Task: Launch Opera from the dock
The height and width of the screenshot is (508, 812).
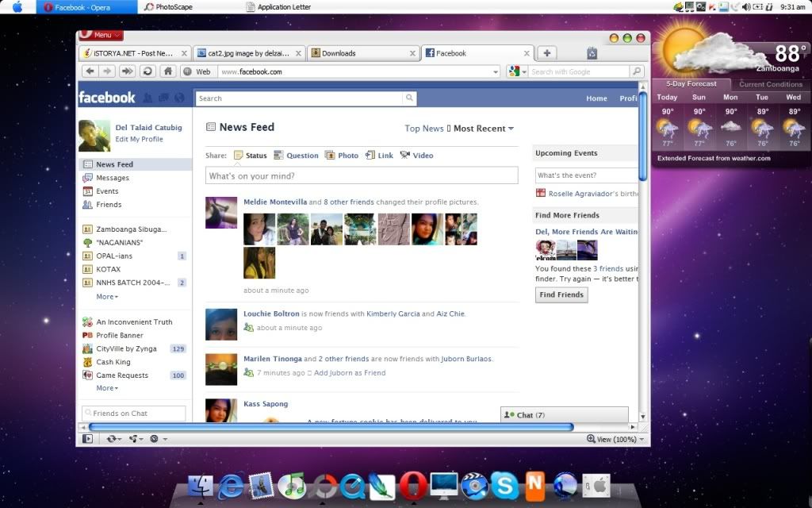Action: (x=412, y=487)
